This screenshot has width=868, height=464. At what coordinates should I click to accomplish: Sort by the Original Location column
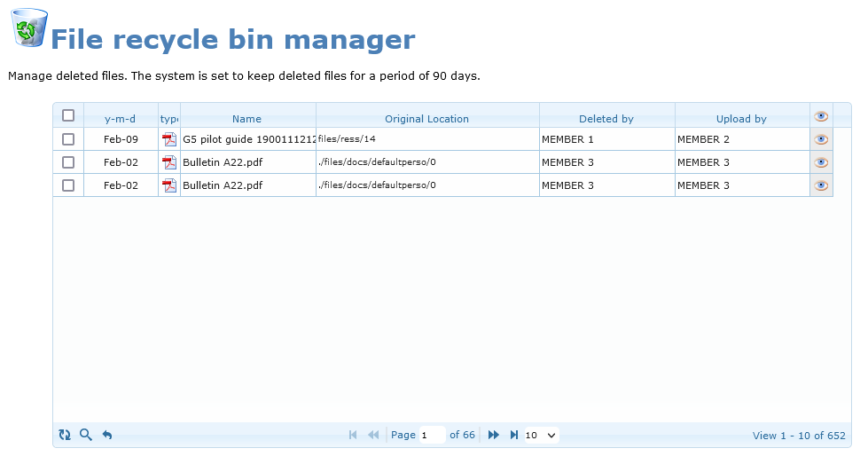426,119
